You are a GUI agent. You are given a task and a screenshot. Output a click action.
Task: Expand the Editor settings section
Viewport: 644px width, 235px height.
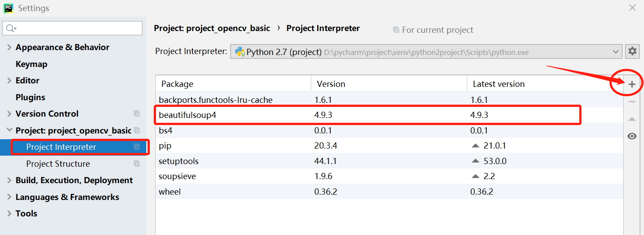click(x=9, y=81)
